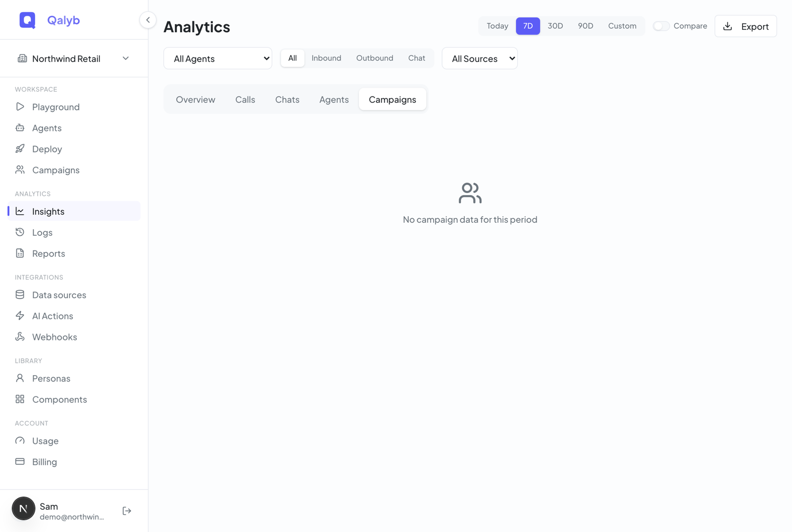Select the All call type filter
Screen dimensions: 792x532
point(293,58)
